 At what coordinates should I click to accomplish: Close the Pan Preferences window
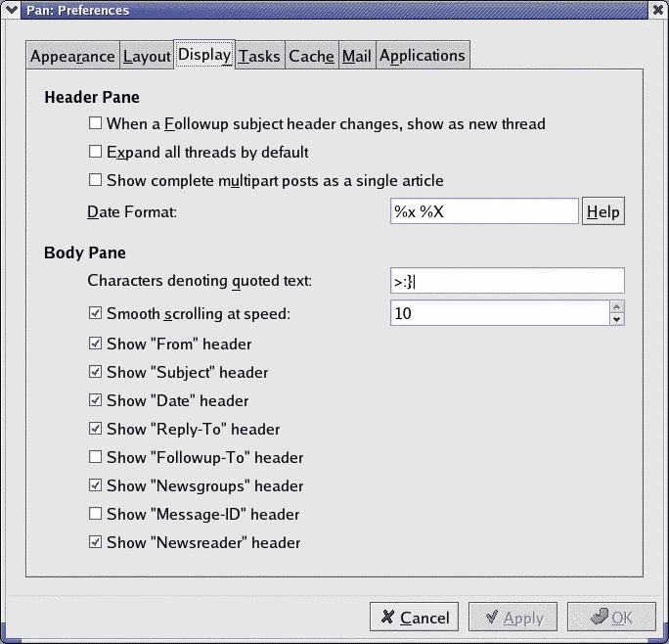click(x=658, y=10)
